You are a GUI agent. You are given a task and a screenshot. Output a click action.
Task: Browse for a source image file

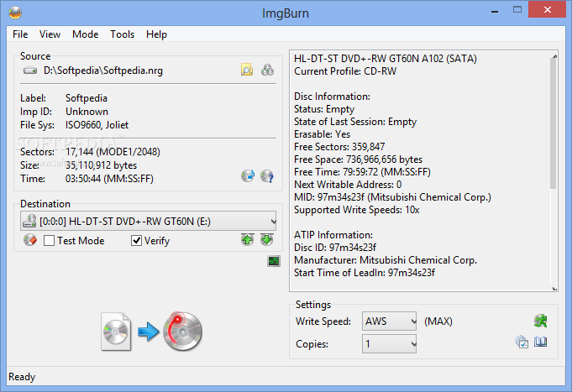[247, 70]
